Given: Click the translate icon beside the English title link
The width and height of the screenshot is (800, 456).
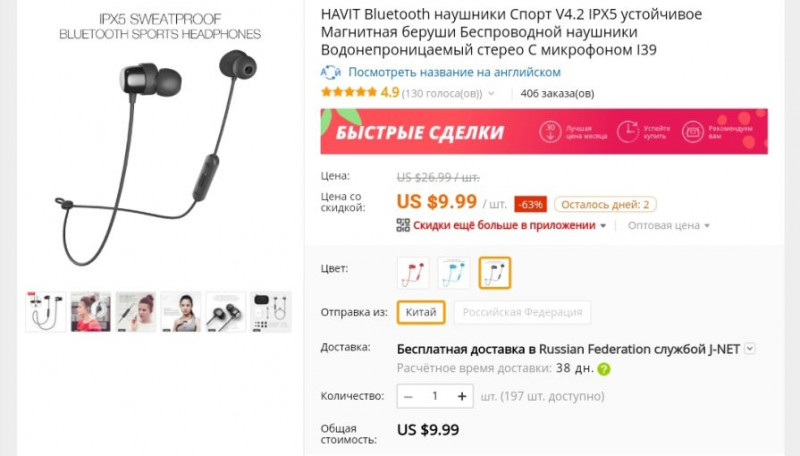Looking at the screenshot, I should 331,72.
